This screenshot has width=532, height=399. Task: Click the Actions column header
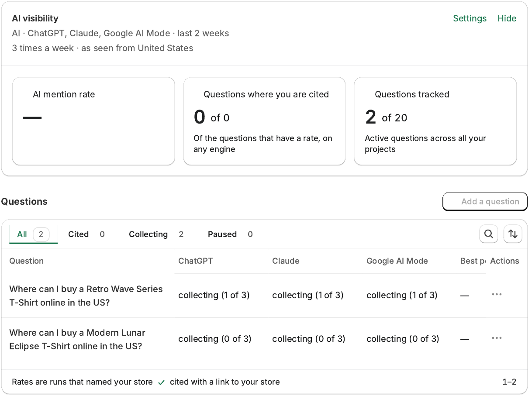504,261
